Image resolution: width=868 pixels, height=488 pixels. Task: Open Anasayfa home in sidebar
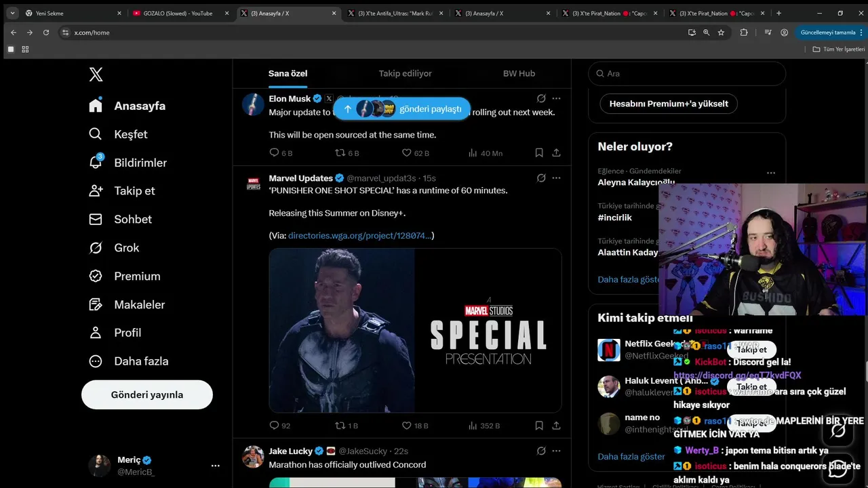127,106
